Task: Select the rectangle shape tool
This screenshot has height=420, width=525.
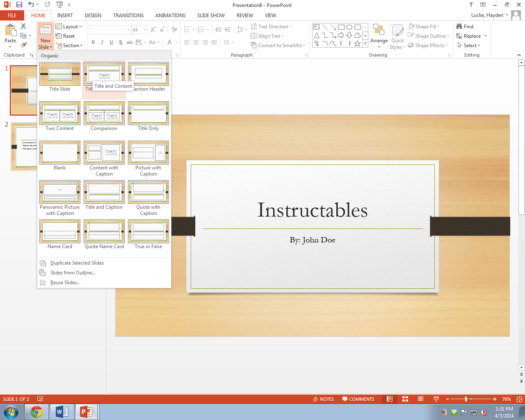Action: tap(341, 27)
